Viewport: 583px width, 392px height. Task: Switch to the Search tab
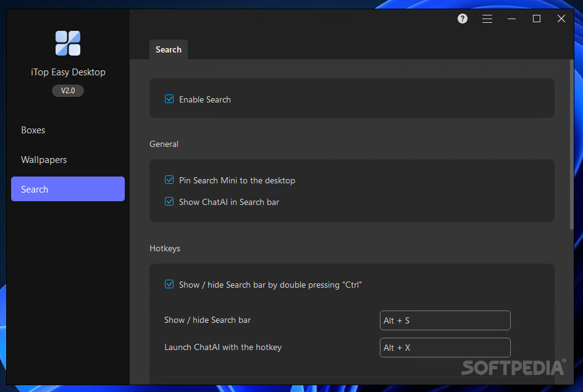pos(169,49)
